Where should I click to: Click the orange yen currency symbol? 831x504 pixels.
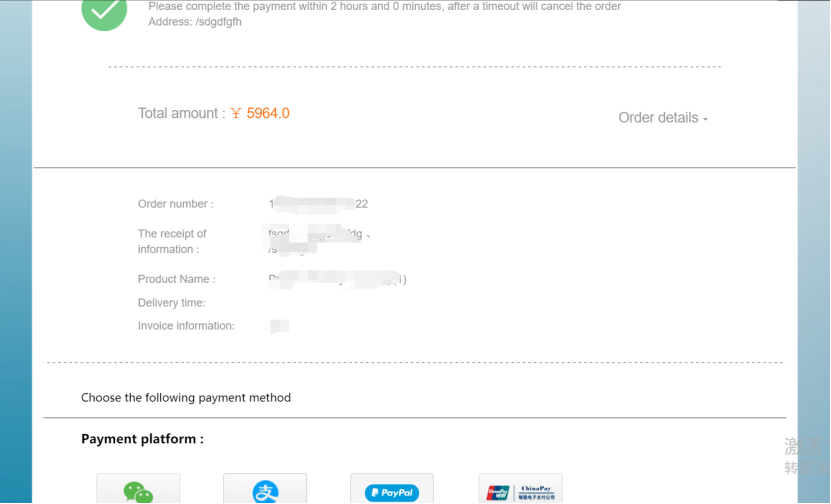pos(236,113)
